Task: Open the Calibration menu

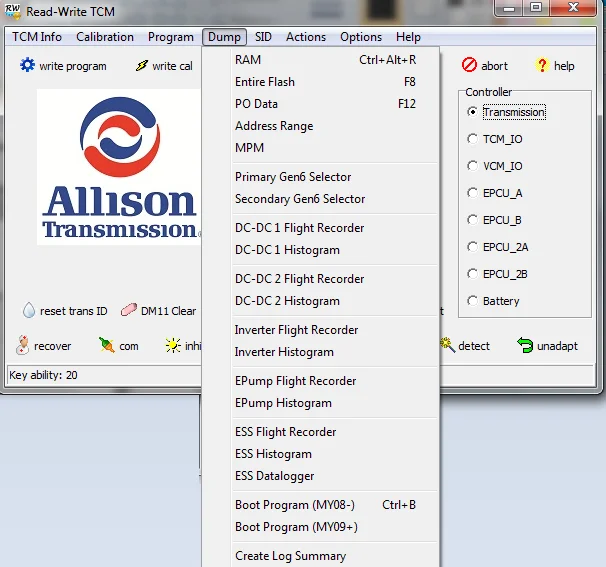Action: coord(105,37)
